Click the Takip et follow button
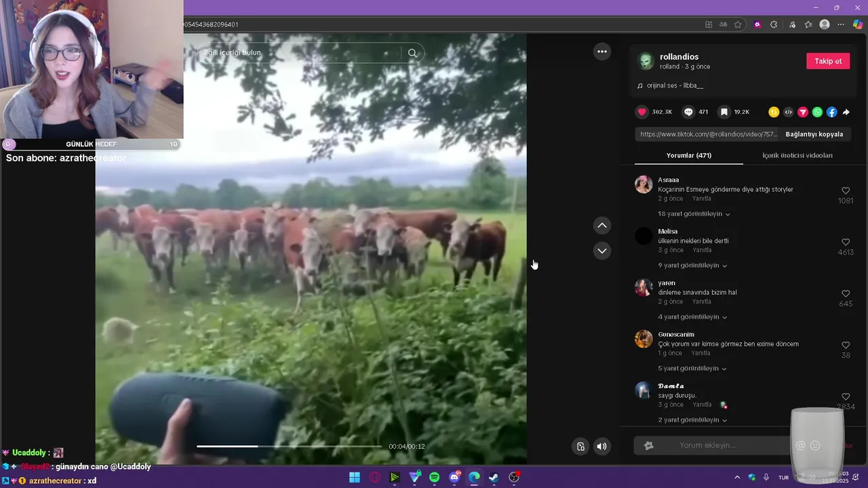The image size is (868, 488). [828, 61]
